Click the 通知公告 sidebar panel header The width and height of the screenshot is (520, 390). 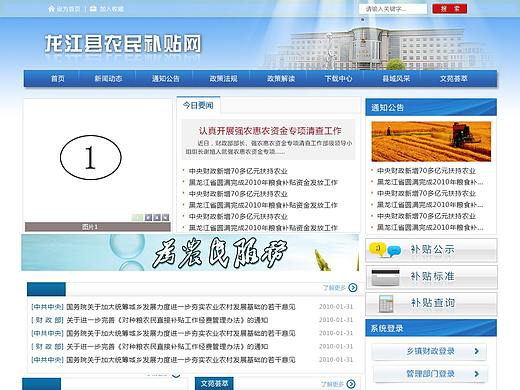point(431,107)
